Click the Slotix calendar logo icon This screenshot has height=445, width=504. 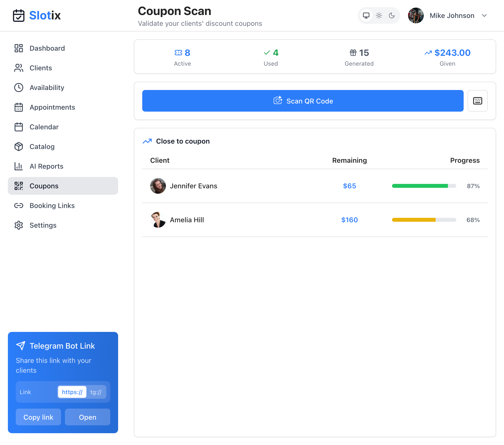coord(19,15)
